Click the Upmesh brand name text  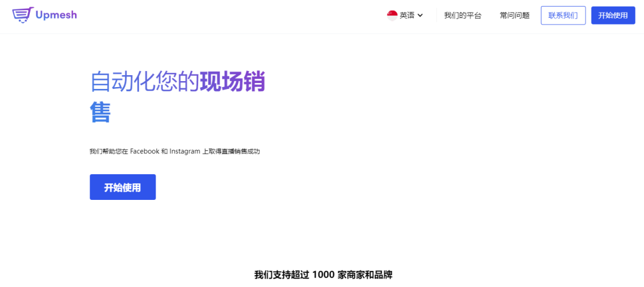[x=56, y=15]
